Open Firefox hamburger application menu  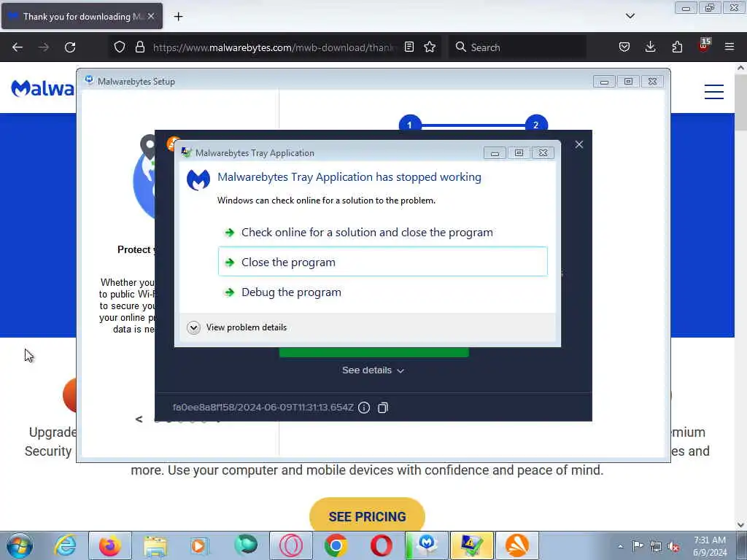point(729,47)
